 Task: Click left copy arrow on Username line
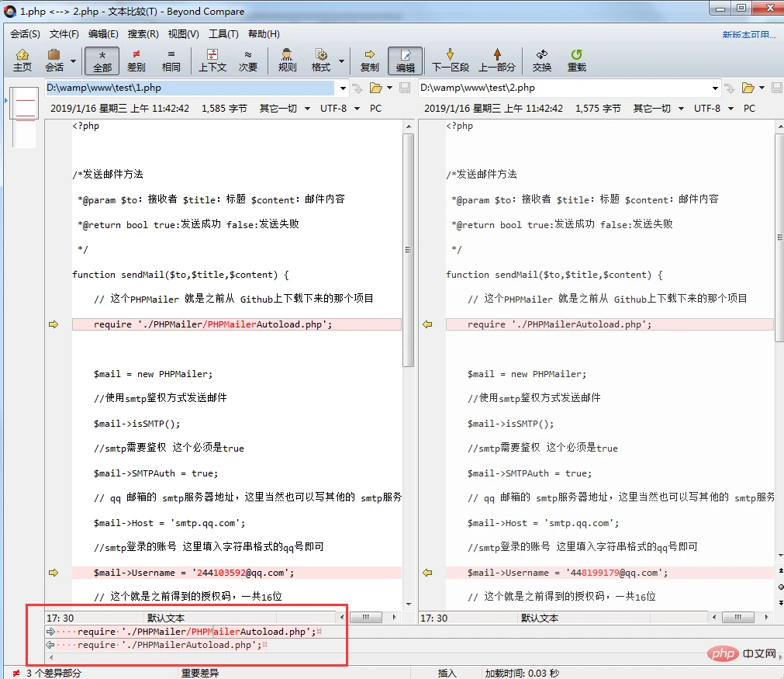tap(54, 573)
